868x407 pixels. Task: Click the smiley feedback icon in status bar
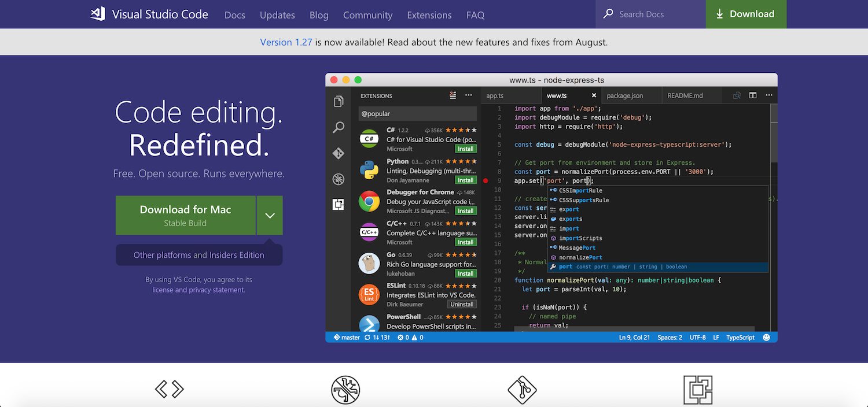767,338
